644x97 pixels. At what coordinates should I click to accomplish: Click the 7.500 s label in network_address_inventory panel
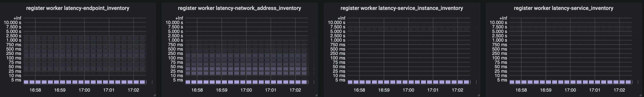point(175,27)
